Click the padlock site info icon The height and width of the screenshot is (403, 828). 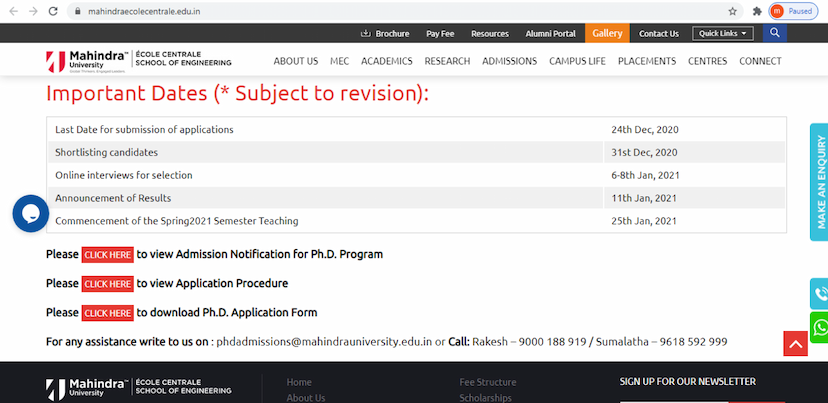[x=78, y=11]
